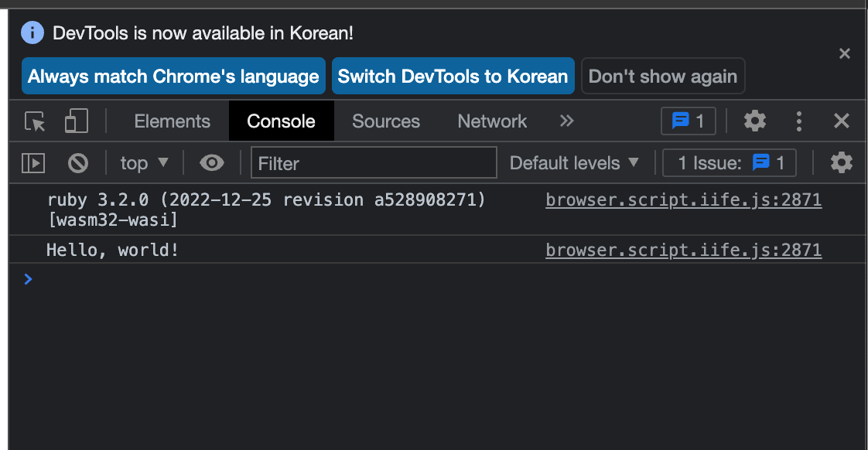
Task: Open the three-dot customize DevTools menu
Action: point(798,121)
